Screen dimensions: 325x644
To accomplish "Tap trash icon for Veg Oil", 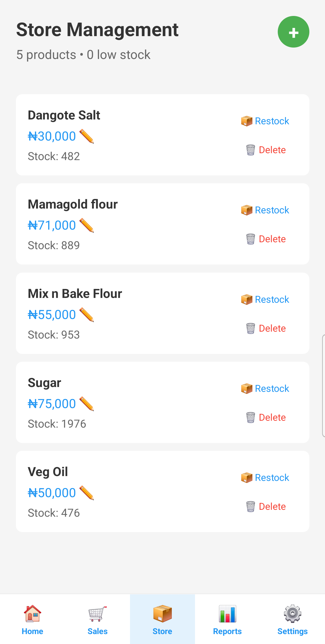I will (x=250, y=506).
